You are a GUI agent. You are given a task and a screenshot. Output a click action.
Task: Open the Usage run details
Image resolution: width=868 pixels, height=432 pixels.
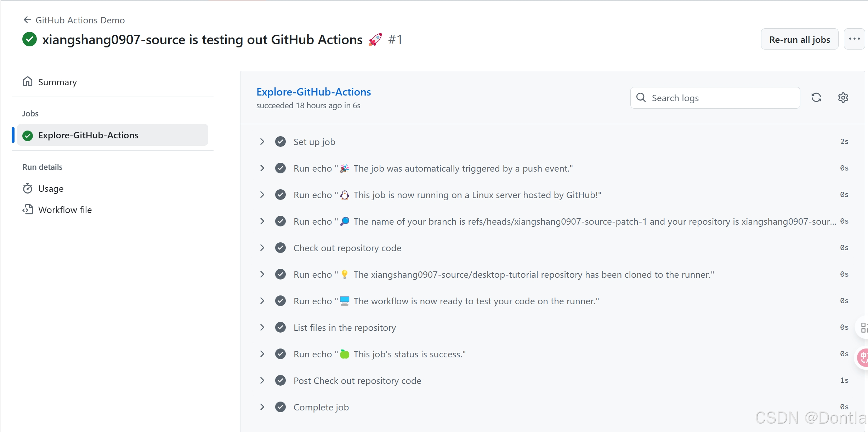pos(51,189)
